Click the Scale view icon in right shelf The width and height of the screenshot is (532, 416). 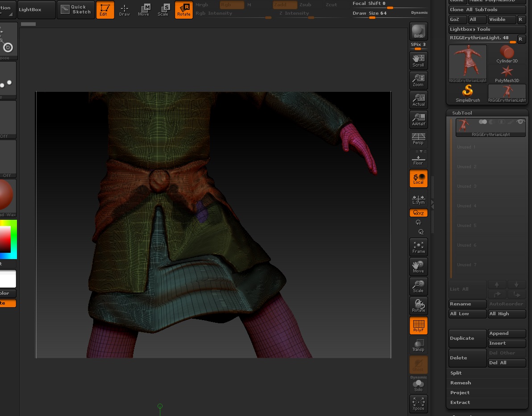(418, 287)
